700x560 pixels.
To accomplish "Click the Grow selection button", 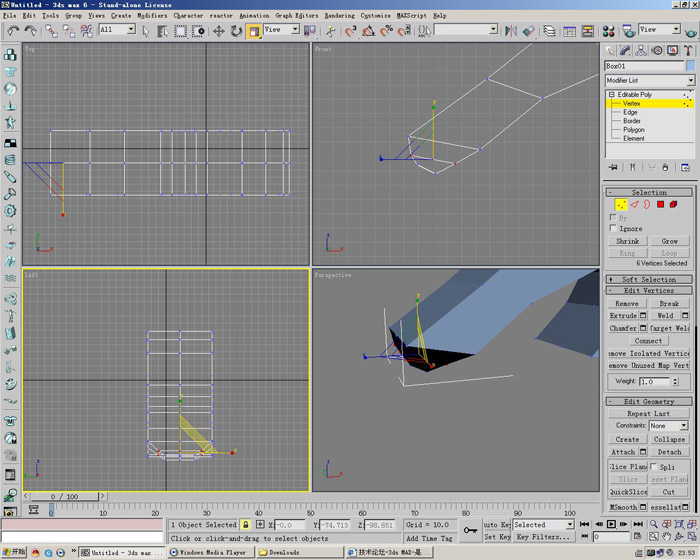I will point(669,241).
